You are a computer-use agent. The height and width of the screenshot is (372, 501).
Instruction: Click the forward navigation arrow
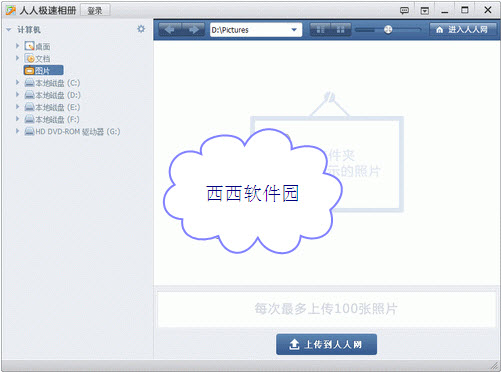click(194, 30)
